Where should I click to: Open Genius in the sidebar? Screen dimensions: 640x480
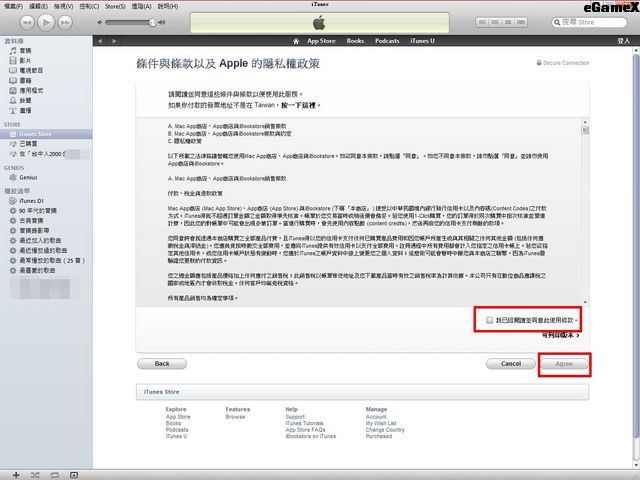(x=28, y=178)
